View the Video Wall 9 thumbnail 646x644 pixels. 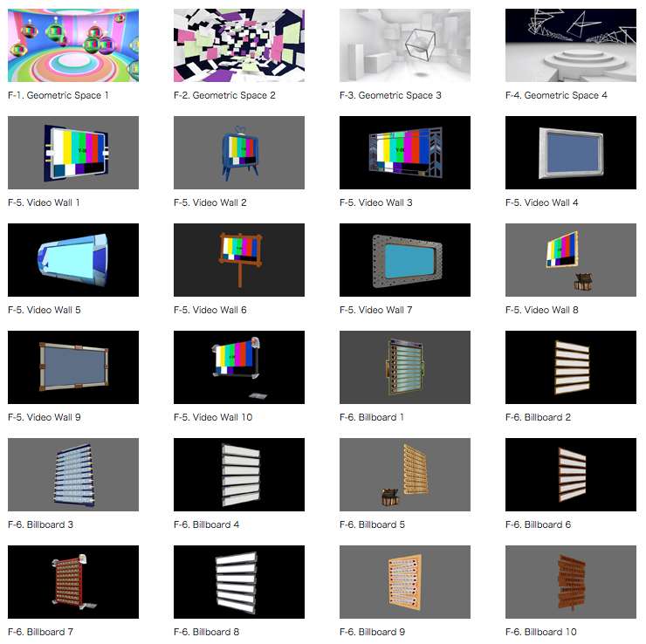pyautogui.click(x=73, y=367)
